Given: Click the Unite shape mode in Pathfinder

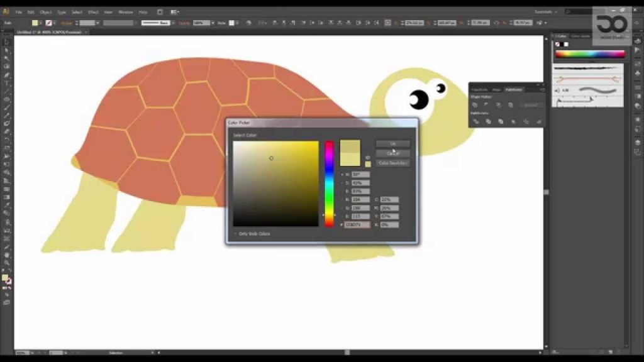Looking at the screenshot, I should [475, 105].
